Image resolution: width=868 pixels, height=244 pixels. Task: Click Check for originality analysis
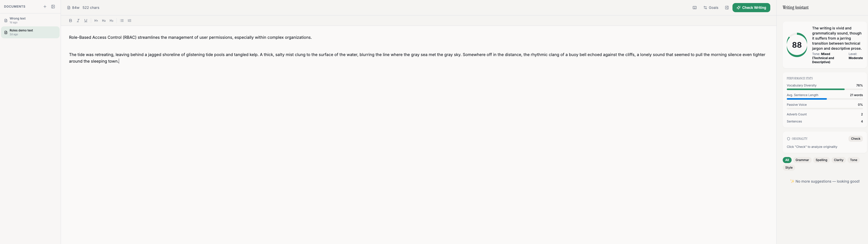pyautogui.click(x=855, y=139)
